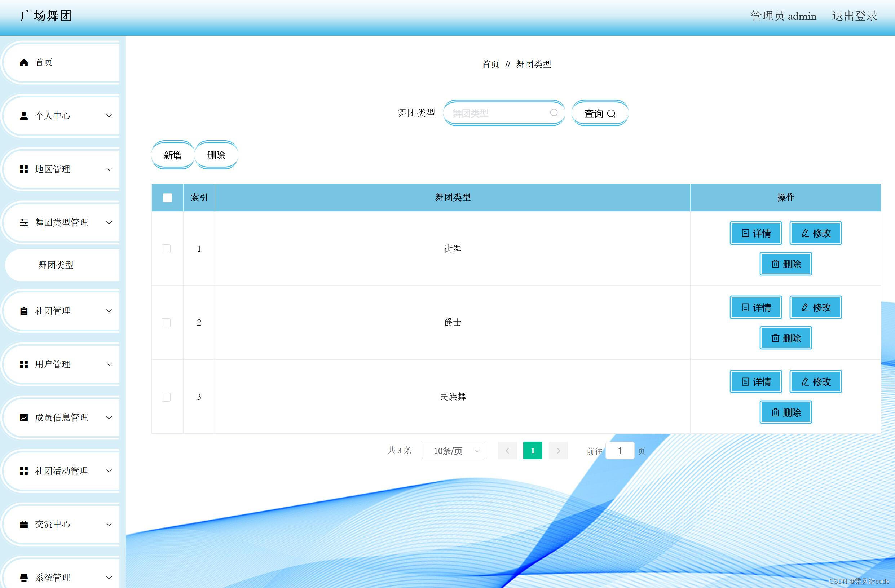Click the person icon for 个人中心
895x588 pixels.
click(23, 116)
